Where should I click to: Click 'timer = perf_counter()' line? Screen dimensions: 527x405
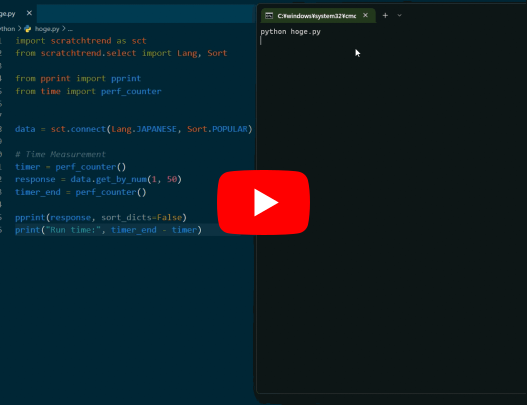click(71, 167)
